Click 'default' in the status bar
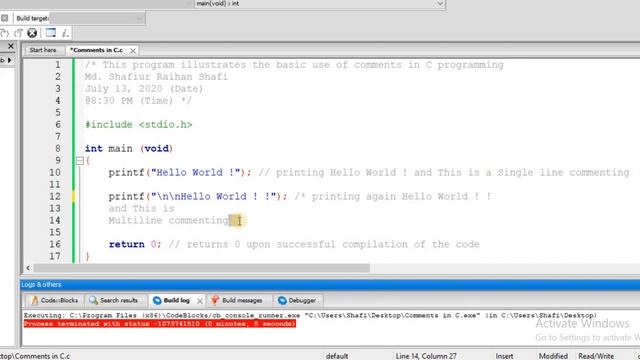This screenshot has height=360, width=640. click(337, 356)
